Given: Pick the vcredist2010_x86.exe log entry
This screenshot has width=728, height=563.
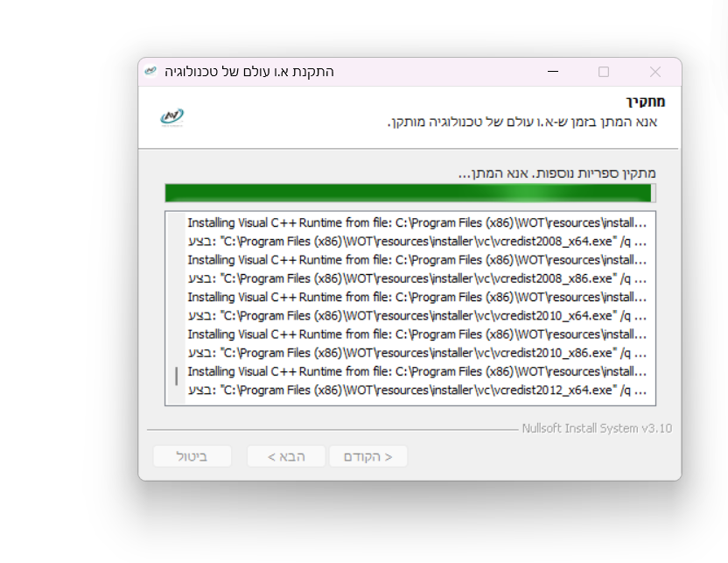Looking at the screenshot, I should 416,353.
